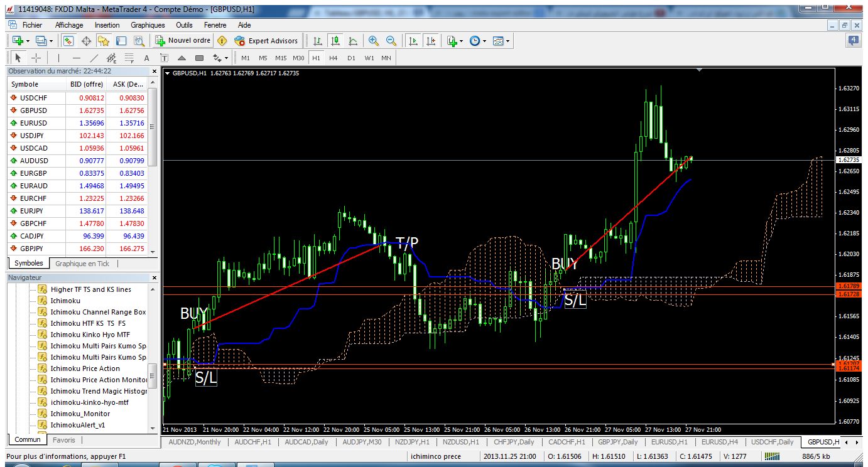Click the periods clock icon

[x=475, y=41]
